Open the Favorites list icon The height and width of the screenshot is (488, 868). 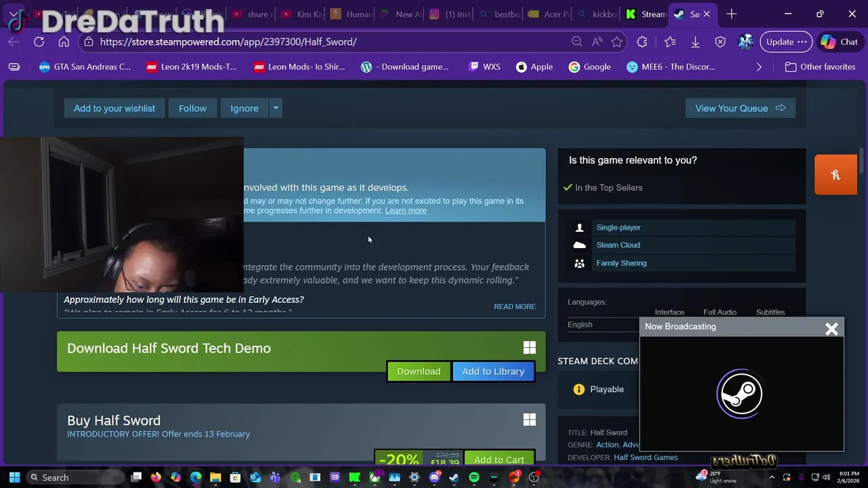[670, 42]
